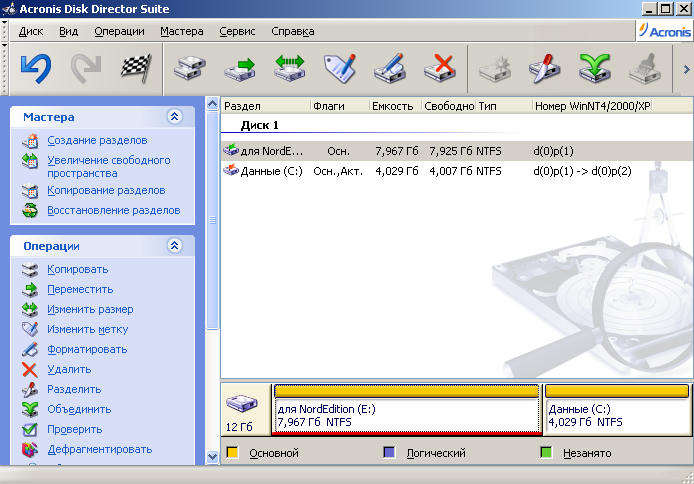Image resolution: width=694 pixels, height=484 pixels.
Task: Click the Format partition toolbar icon
Action: tap(390, 69)
